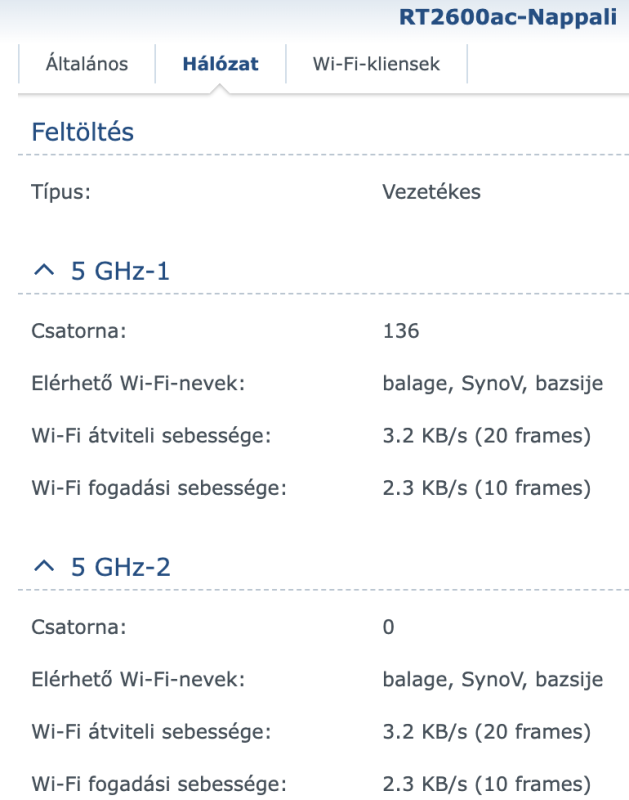
Task: Select the Hálózat tab
Action: point(220,64)
